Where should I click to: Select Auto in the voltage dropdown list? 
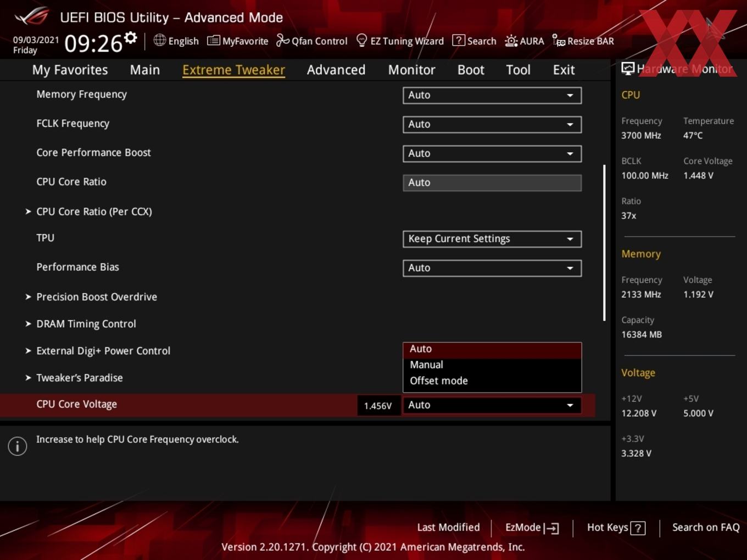click(x=492, y=350)
